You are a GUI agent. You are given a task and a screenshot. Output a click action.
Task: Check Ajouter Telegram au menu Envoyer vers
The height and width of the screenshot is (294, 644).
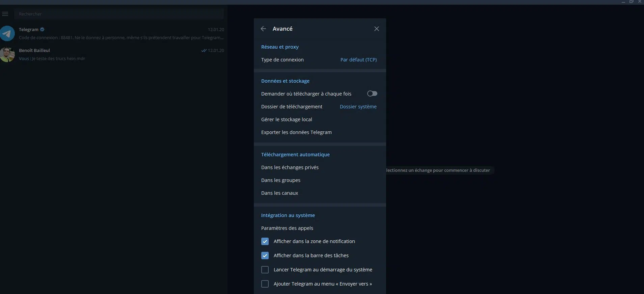pyautogui.click(x=265, y=284)
